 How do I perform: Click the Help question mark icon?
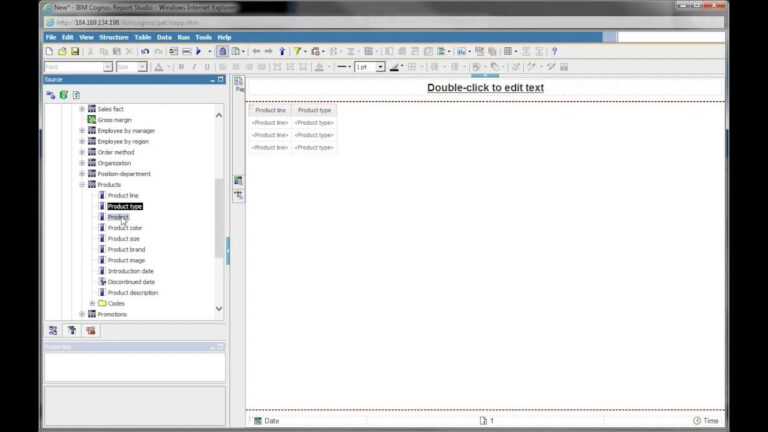tap(554, 51)
